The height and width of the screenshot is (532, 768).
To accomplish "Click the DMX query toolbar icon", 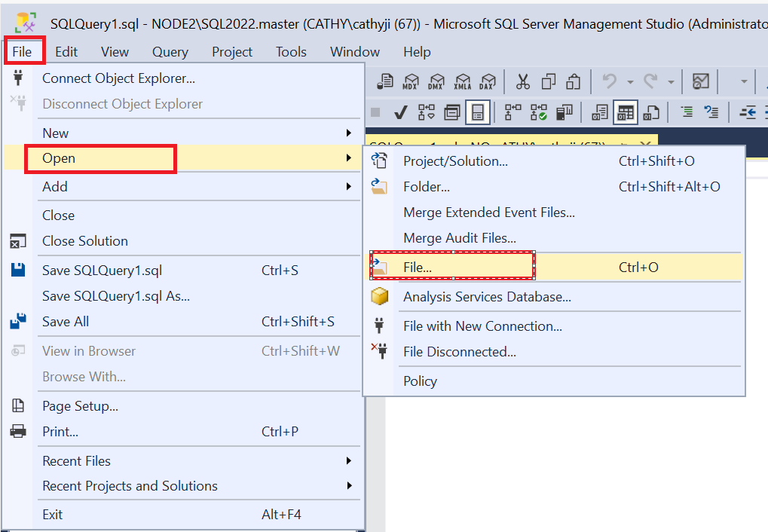I will point(436,81).
